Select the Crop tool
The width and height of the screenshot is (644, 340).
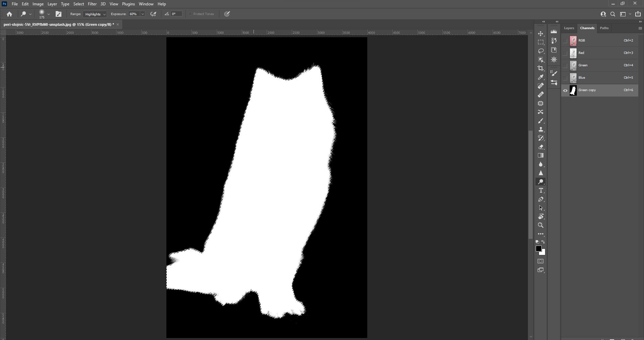541,68
